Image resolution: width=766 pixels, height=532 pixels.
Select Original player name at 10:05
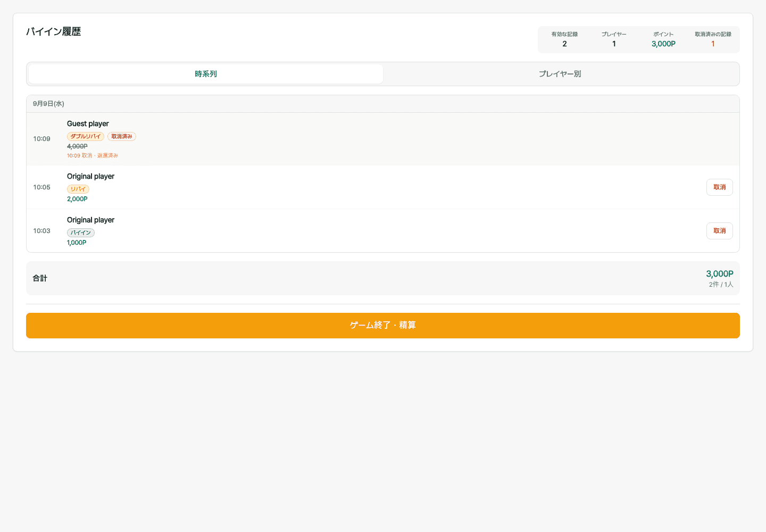[90, 176]
